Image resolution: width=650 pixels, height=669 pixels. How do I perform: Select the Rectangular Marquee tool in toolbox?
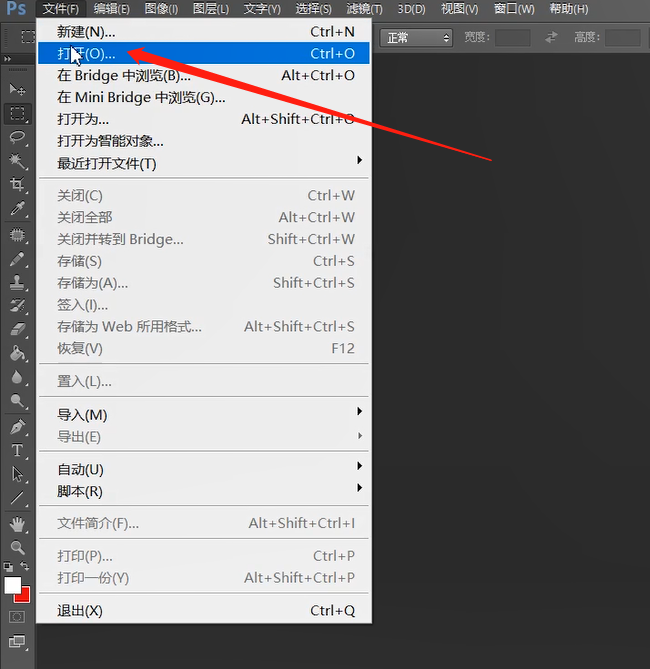[x=17, y=113]
